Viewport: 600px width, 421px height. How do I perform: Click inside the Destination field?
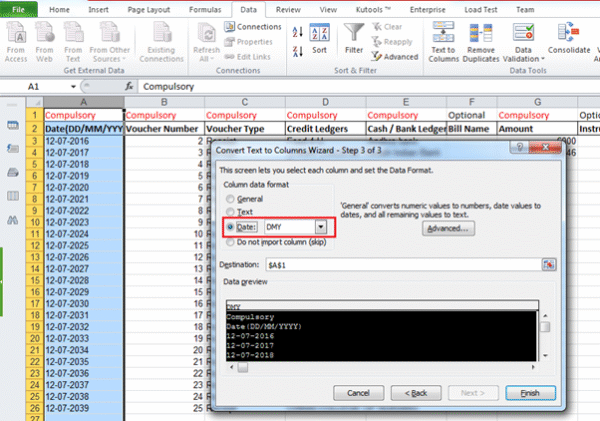pos(403,265)
